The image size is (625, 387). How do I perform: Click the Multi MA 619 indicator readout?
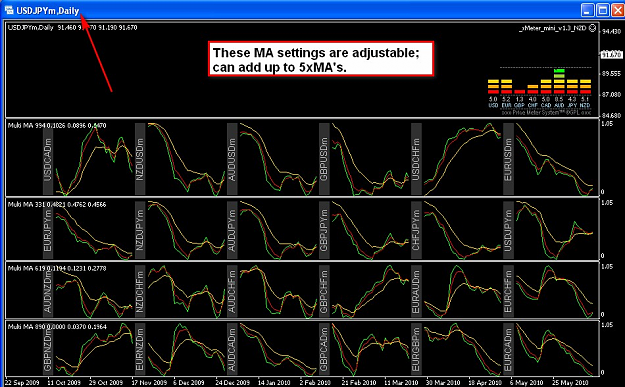(57, 269)
